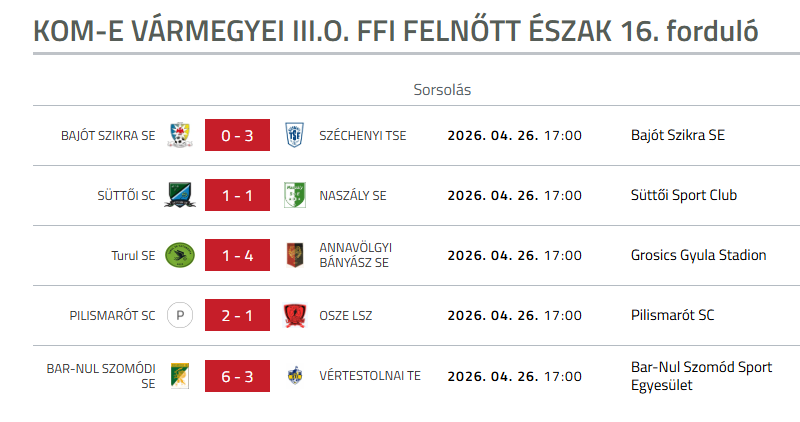
Task: Click the Bajót Szikra SE team crest
Action: coord(180,135)
